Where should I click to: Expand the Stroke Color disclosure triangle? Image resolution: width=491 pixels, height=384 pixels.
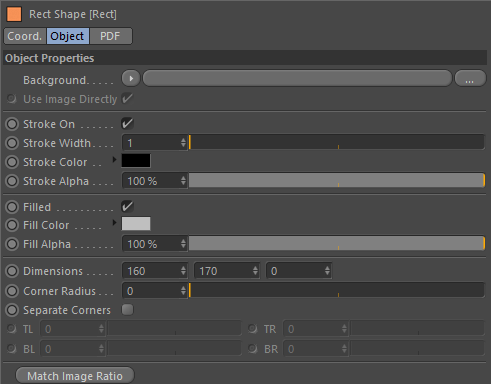[x=114, y=159]
